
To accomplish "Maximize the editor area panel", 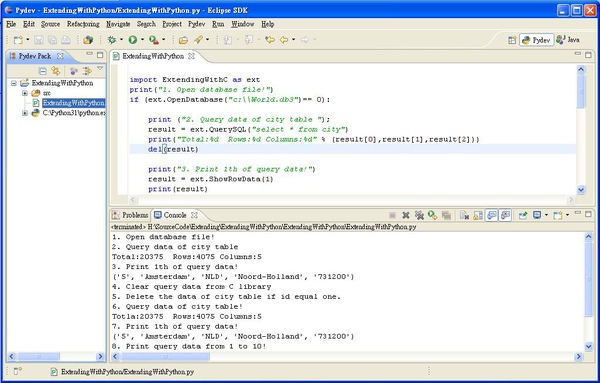I will click(588, 55).
